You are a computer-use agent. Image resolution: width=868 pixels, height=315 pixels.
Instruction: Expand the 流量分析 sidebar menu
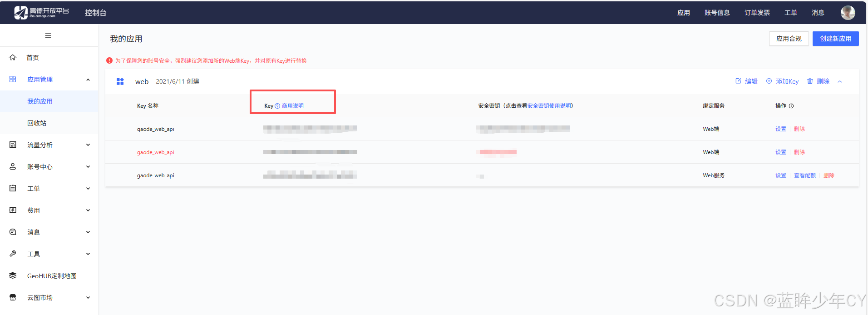[88, 145]
